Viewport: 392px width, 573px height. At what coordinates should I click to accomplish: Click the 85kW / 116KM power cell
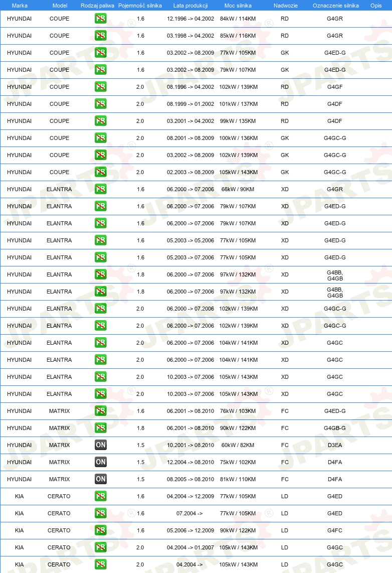(x=238, y=36)
